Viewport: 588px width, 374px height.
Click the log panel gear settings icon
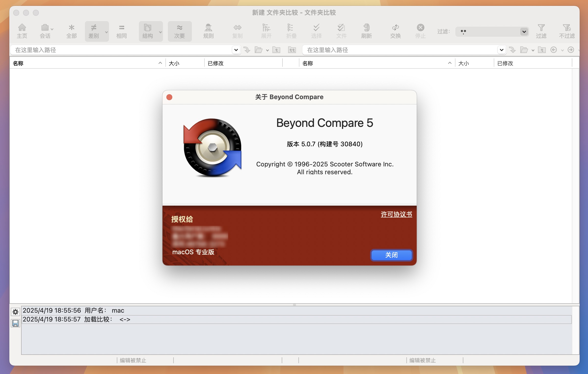[x=15, y=312]
